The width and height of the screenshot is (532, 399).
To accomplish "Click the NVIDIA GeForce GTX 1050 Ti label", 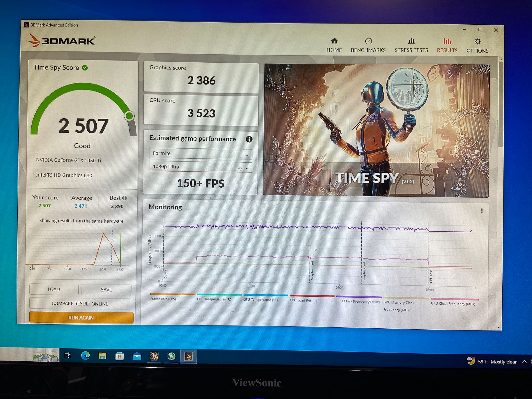I will click(x=69, y=160).
